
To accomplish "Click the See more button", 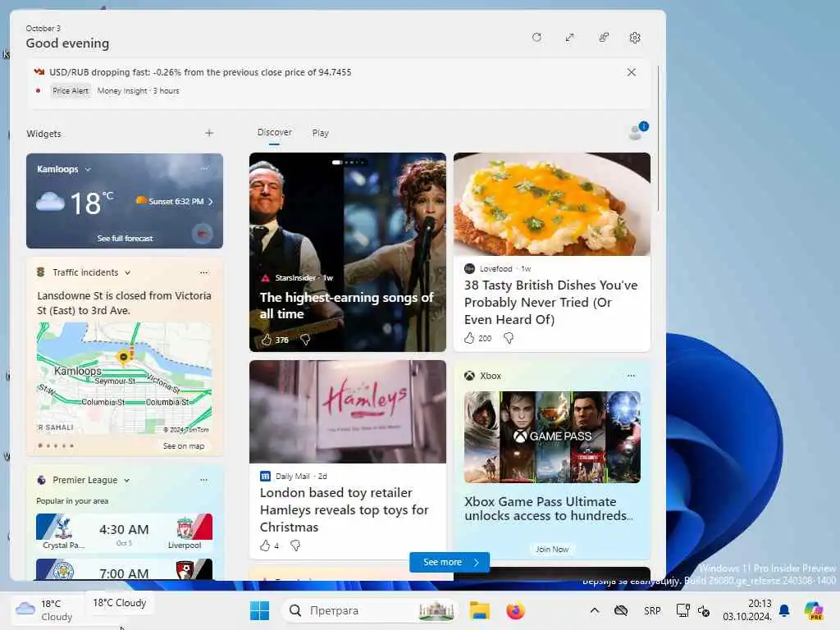I will point(450,562).
